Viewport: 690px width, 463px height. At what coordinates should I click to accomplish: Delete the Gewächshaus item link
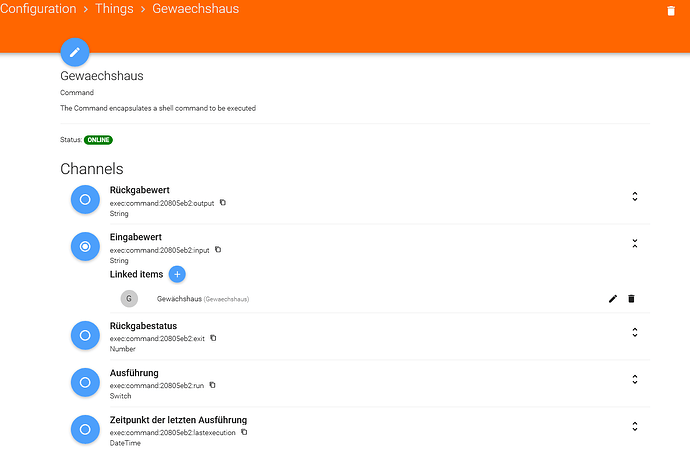pyautogui.click(x=631, y=298)
